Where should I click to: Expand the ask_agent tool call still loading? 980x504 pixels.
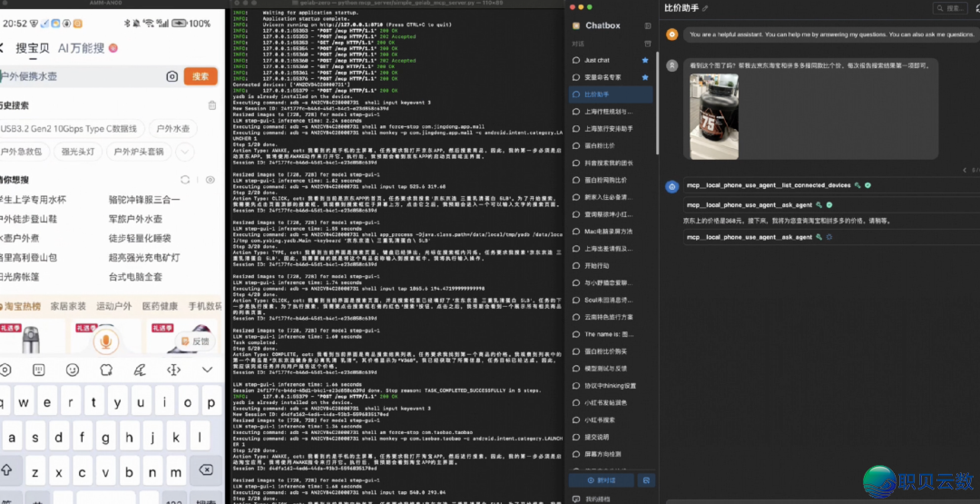(x=831, y=237)
